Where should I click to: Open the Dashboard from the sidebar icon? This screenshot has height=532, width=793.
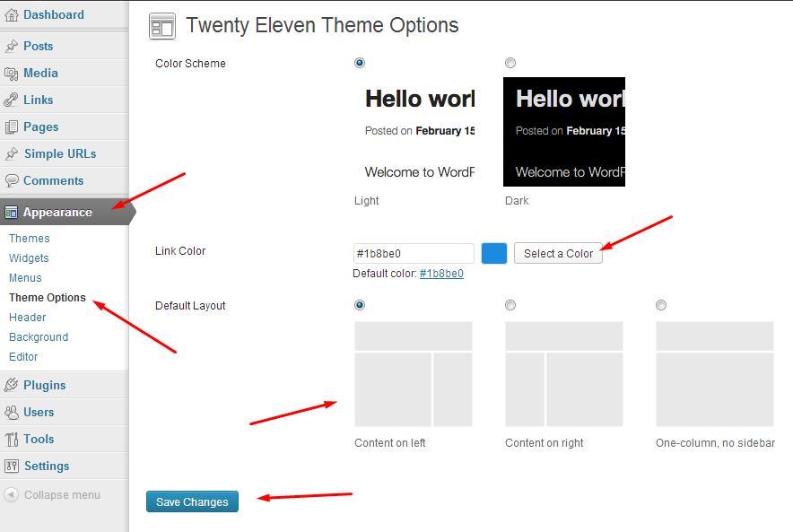point(13,14)
